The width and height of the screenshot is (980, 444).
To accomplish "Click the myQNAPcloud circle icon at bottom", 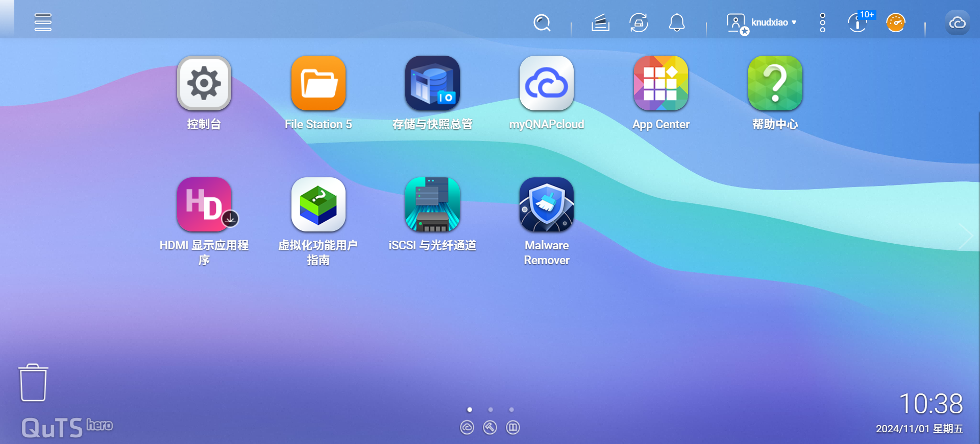I will pyautogui.click(x=467, y=427).
